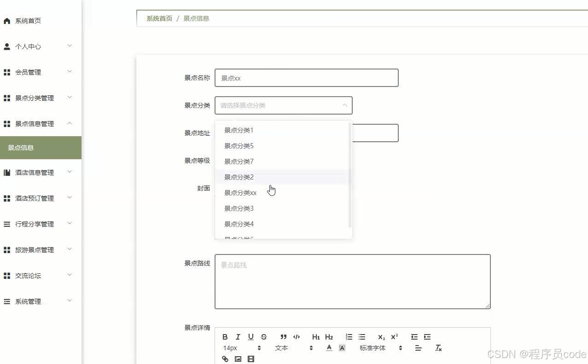The height and width of the screenshot is (364, 588).
Task: Toggle underline formatting in editor
Action: pyautogui.click(x=251, y=337)
